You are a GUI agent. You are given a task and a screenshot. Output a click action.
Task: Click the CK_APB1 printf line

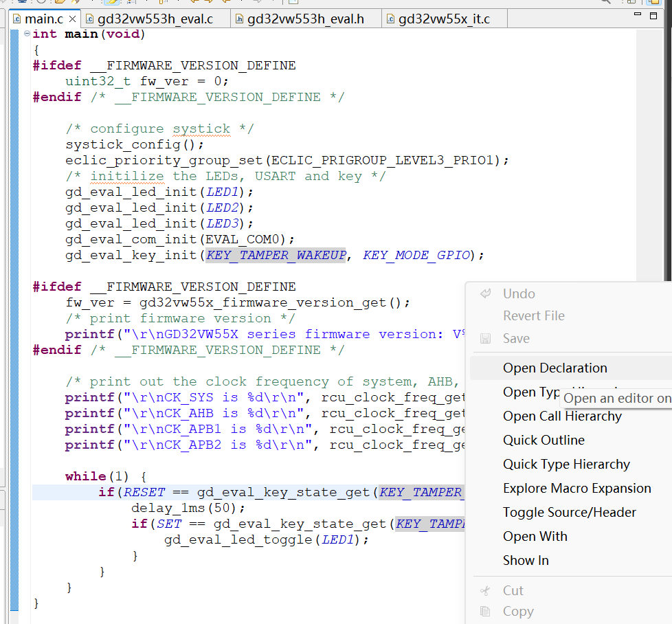click(265, 430)
